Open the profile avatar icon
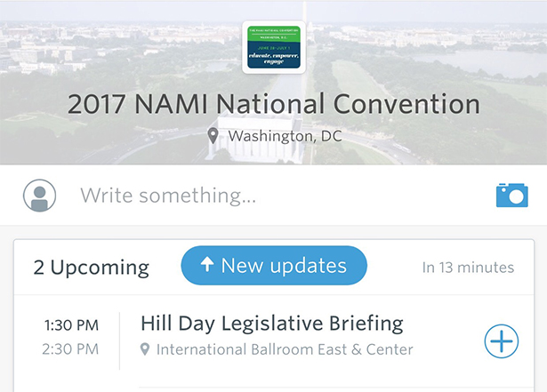 (x=39, y=196)
